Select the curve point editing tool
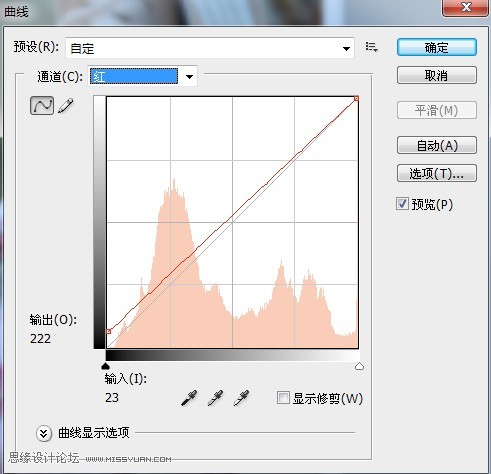The height and width of the screenshot is (474, 491). 42,106
